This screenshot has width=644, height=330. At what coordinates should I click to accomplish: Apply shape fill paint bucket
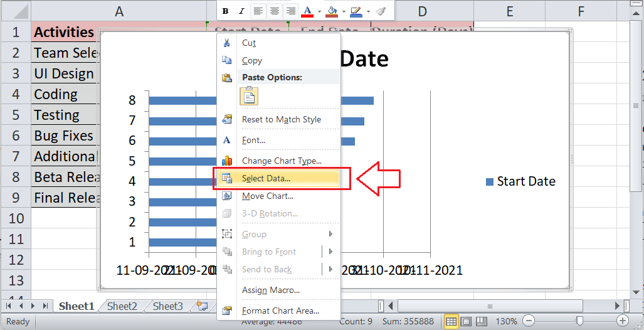332,11
